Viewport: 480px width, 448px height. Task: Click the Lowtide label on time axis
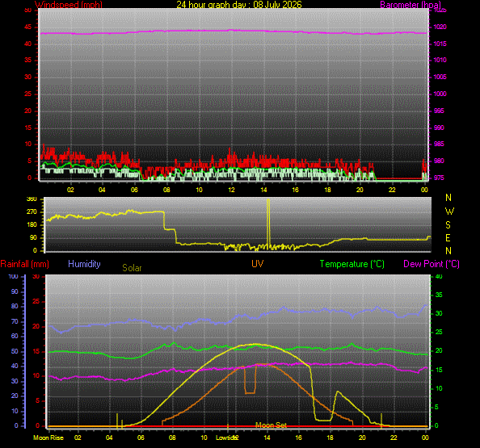225,438
